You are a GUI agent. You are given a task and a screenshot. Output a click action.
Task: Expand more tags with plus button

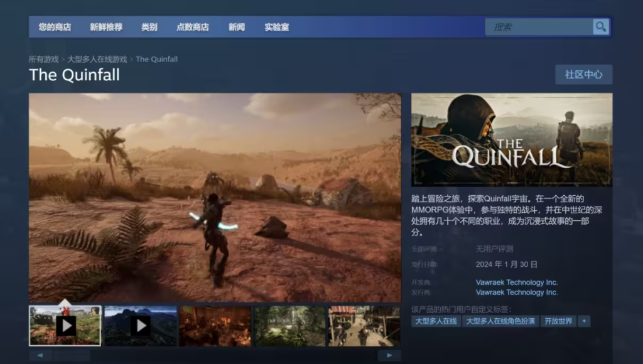tap(584, 321)
